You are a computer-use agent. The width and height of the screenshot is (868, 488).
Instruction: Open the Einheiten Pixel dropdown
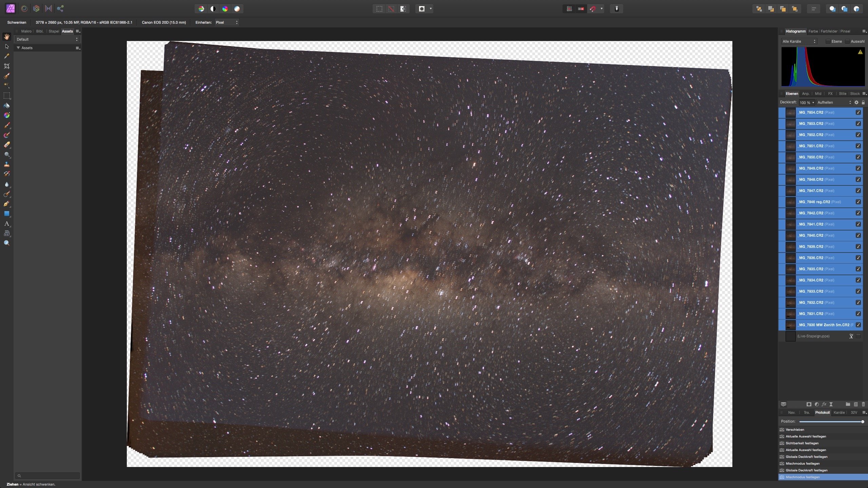[x=227, y=22]
